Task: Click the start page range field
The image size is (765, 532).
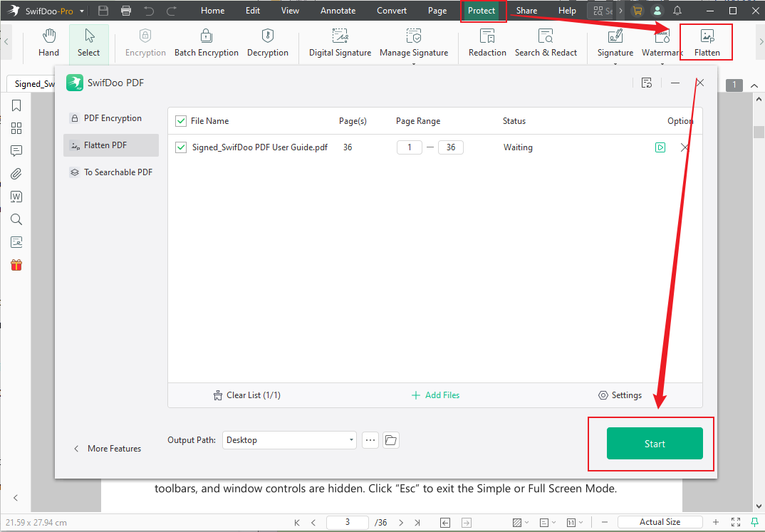Action: (x=410, y=147)
